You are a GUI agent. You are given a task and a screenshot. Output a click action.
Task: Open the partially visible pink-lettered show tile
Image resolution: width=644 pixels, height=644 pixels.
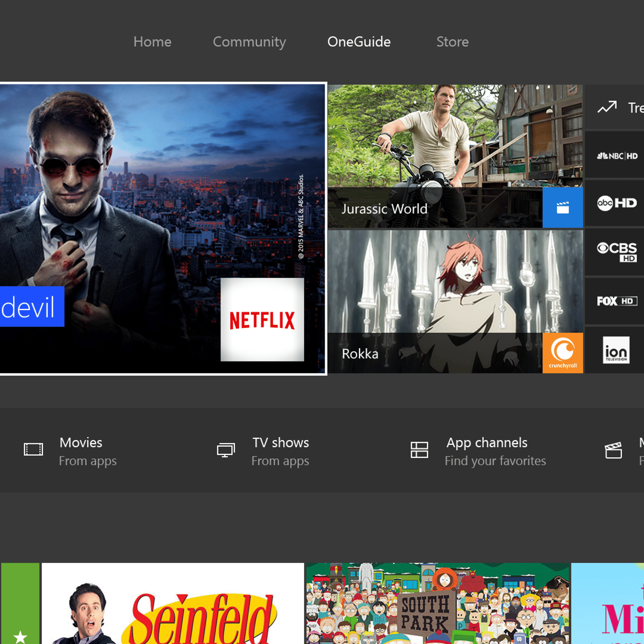point(608,603)
